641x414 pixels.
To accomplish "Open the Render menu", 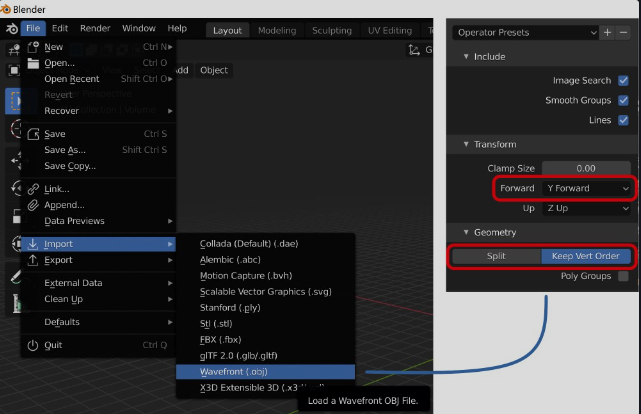I will tap(95, 28).
